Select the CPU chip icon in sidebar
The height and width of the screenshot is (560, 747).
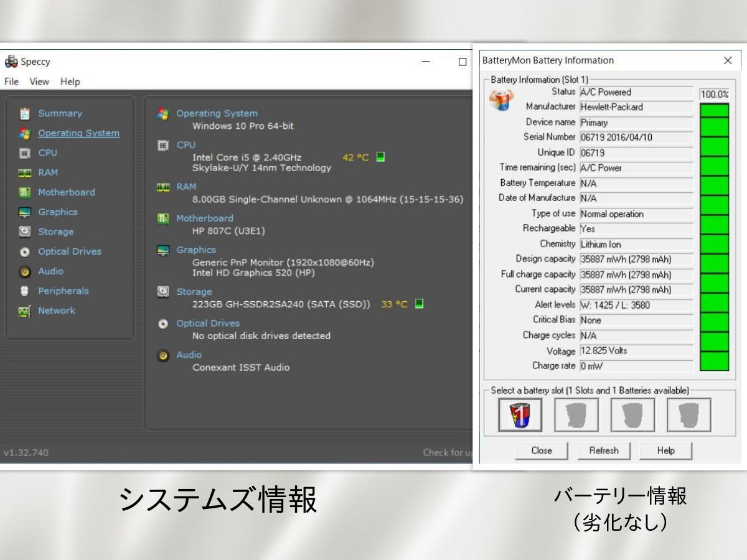[x=25, y=153]
